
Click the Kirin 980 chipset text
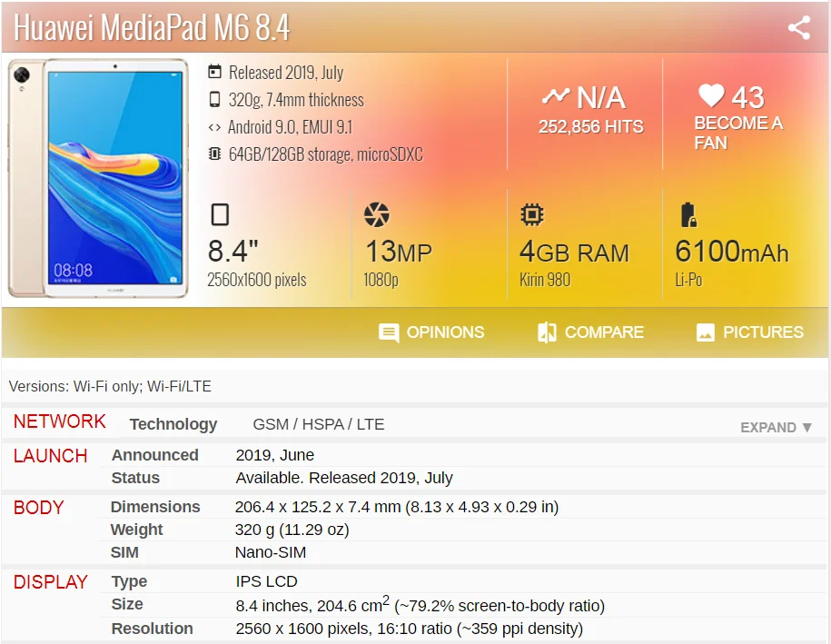coord(545,280)
